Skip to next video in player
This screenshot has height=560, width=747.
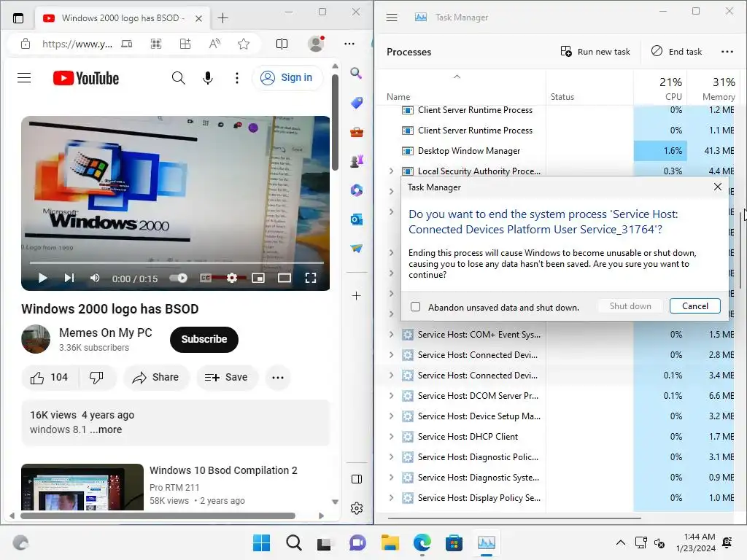click(x=69, y=278)
